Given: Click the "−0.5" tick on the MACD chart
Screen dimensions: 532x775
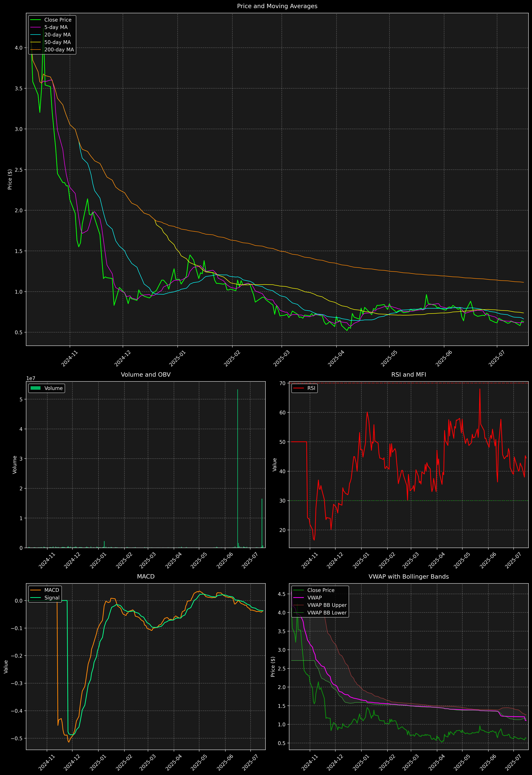Looking at the screenshot, I should (17, 738).
